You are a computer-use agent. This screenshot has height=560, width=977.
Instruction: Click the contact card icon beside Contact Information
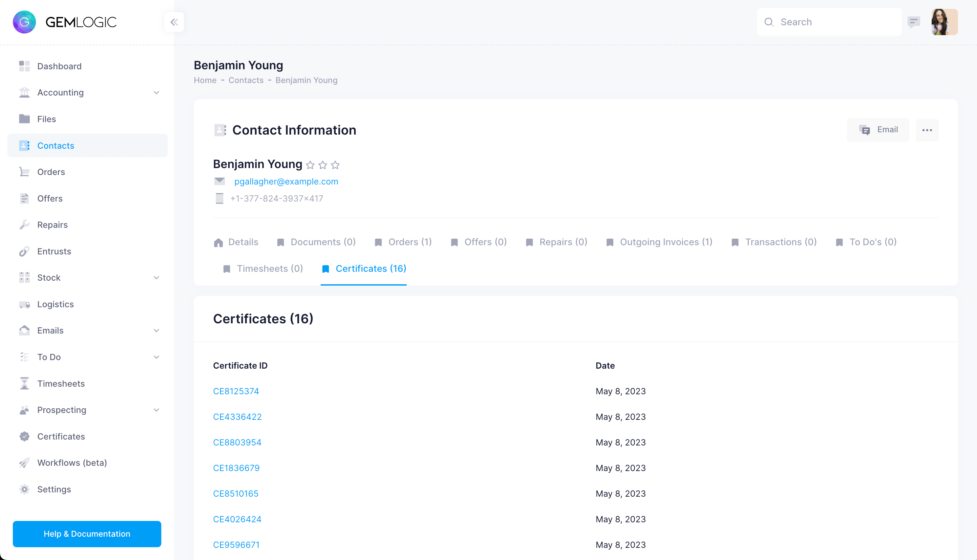[220, 130]
